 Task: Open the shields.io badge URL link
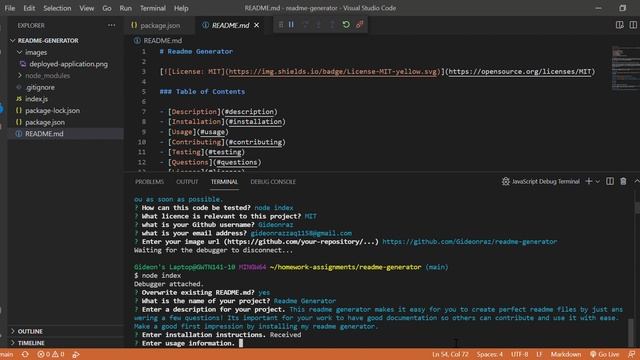(x=332, y=72)
